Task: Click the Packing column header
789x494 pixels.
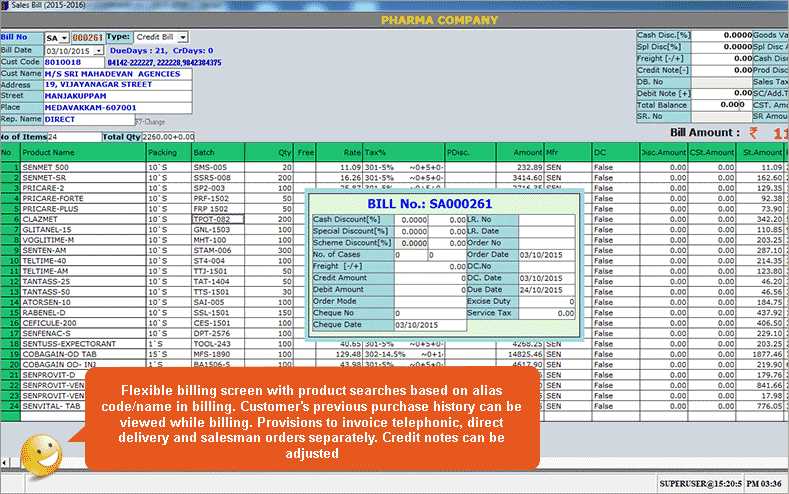Action: point(169,152)
